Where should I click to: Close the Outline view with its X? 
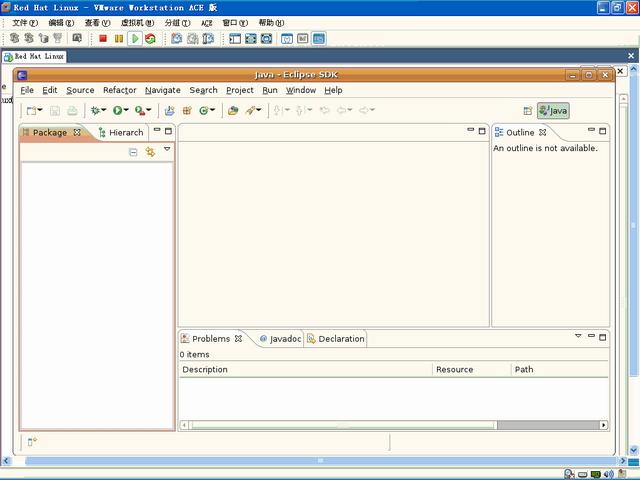[542, 132]
